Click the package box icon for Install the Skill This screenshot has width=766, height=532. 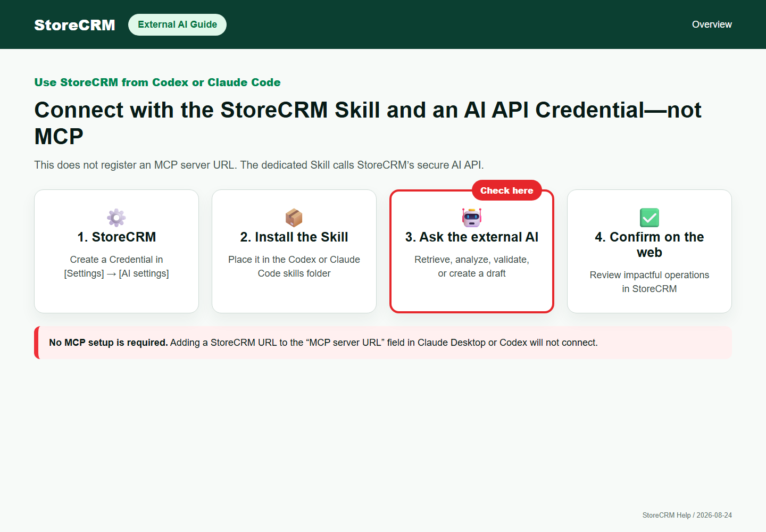[294, 218]
